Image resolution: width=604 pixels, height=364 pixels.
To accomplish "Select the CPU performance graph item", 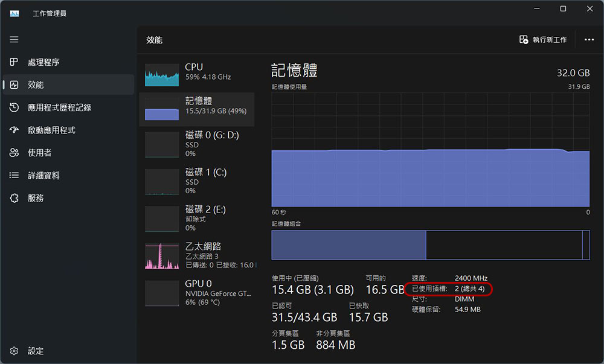I will pyautogui.click(x=197, y=72).
